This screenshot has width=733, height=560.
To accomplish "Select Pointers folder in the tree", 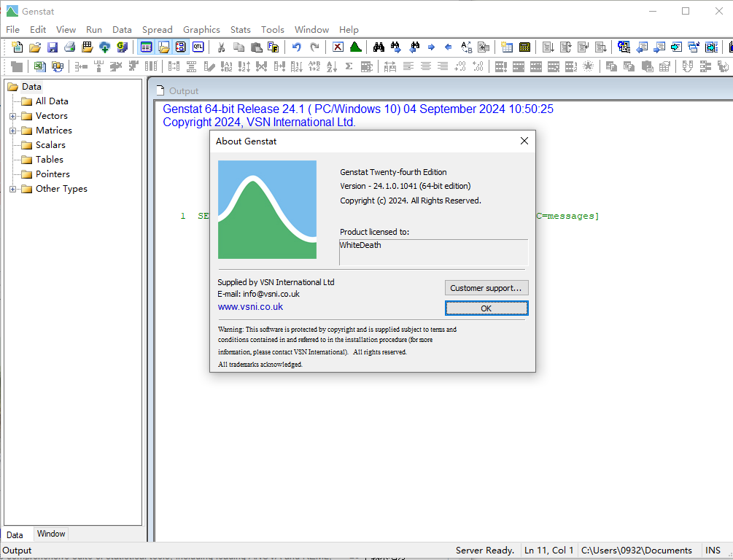I will (53, 174).
